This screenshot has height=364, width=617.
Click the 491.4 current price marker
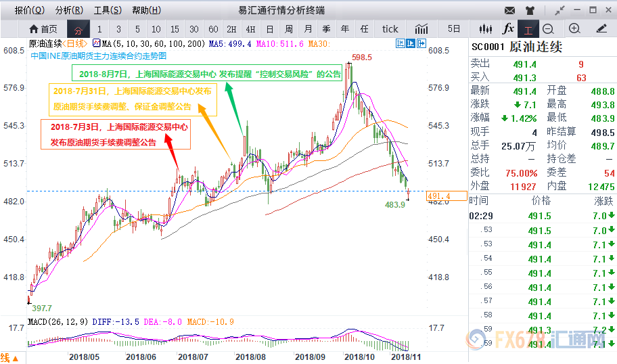click(x=447, y=196)
